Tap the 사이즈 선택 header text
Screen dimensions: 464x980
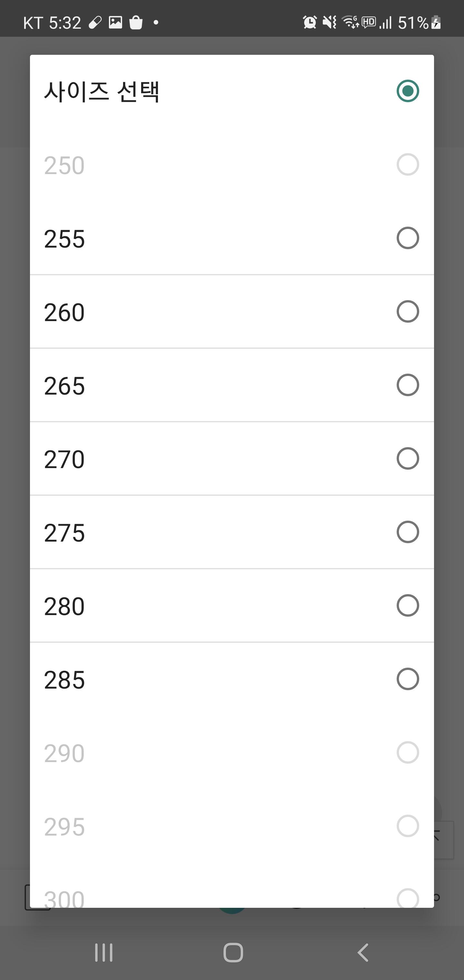[101, 91]
